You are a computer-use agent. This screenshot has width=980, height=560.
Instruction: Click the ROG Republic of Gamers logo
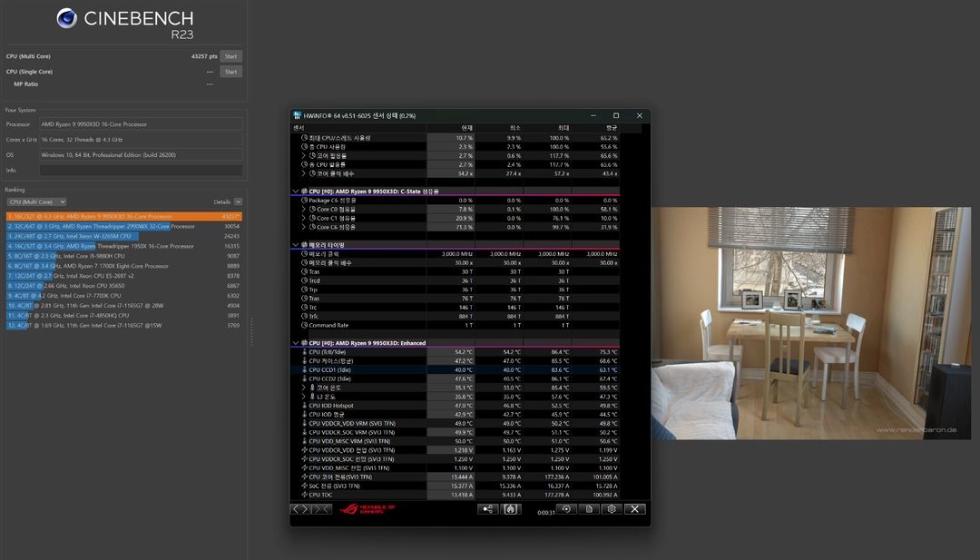pos(367,509)
